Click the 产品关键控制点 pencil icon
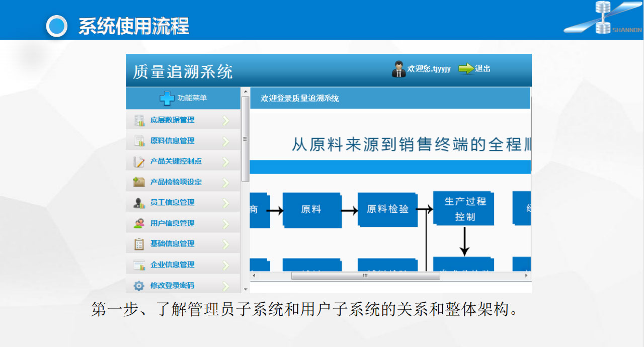Screen dimensions: 644x347 (139, 161)
